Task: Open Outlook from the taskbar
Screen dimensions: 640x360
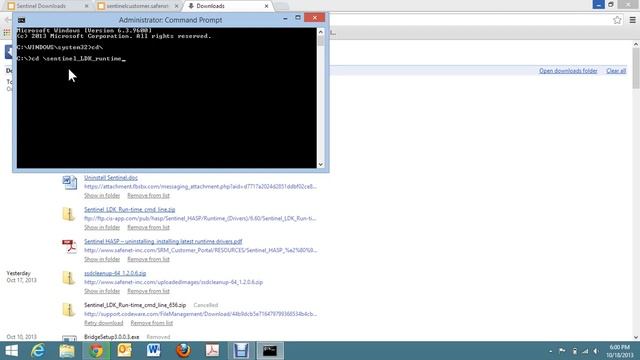Action: coord(124,351)
